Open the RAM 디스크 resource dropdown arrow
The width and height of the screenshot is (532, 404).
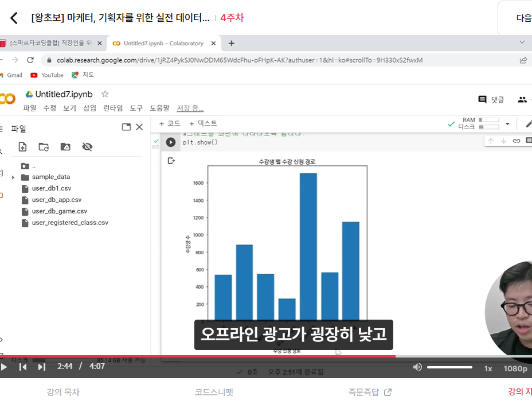507,123
